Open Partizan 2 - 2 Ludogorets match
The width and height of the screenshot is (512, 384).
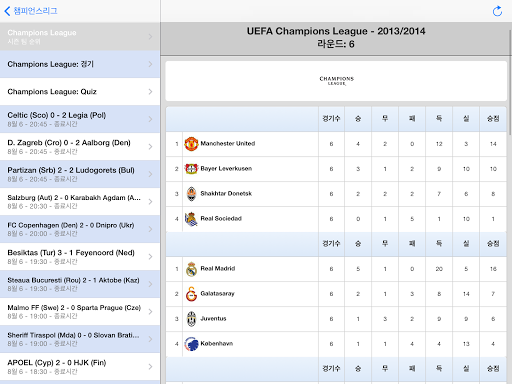pos(80,174)
